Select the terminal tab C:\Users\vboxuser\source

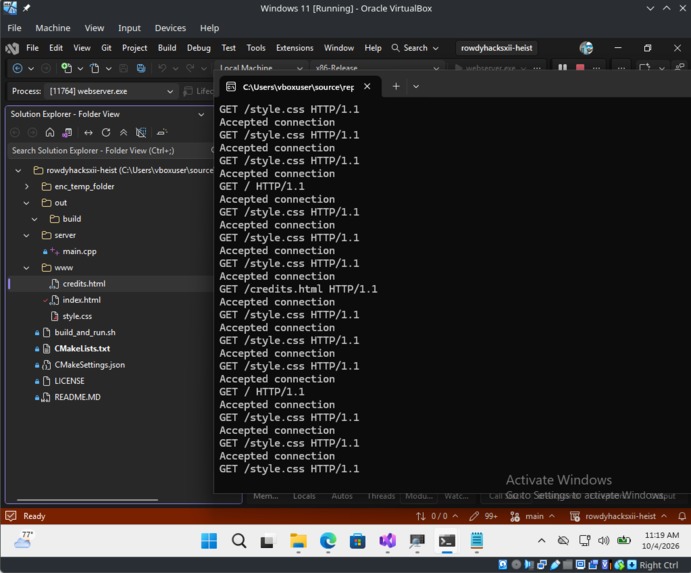tap(298, 87)
